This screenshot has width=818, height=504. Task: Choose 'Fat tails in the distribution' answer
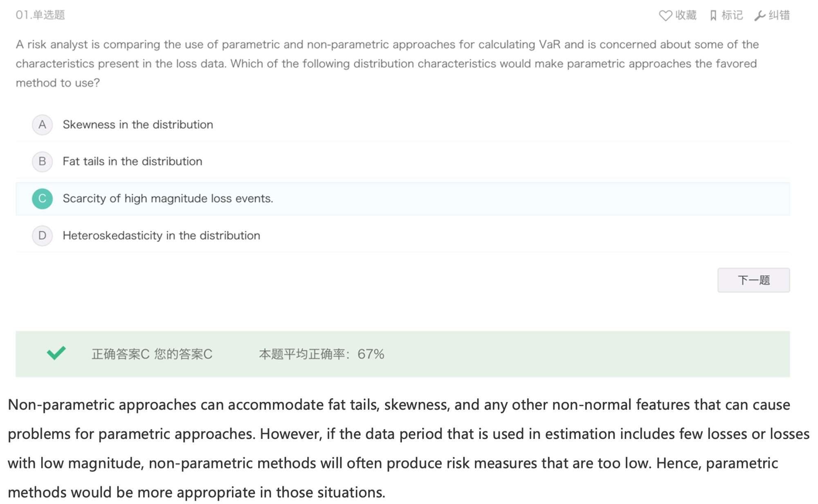(x=133, y=162)
